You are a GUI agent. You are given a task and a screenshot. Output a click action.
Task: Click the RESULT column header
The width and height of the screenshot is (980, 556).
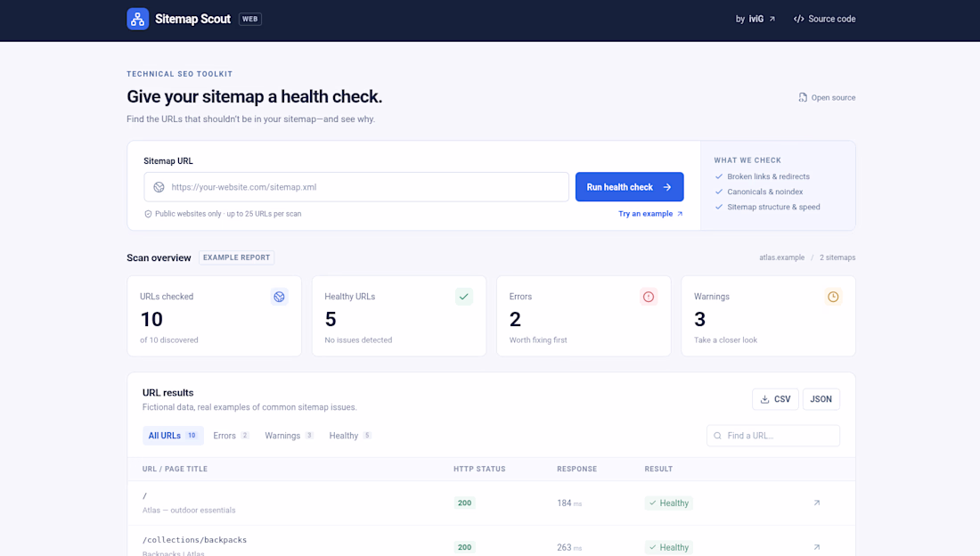(658, 469)
